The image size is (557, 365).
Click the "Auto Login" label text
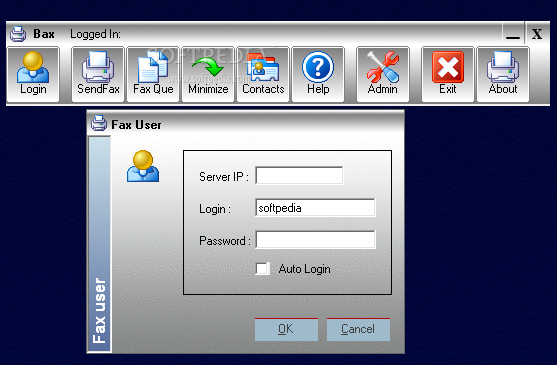tap(304, 269)
